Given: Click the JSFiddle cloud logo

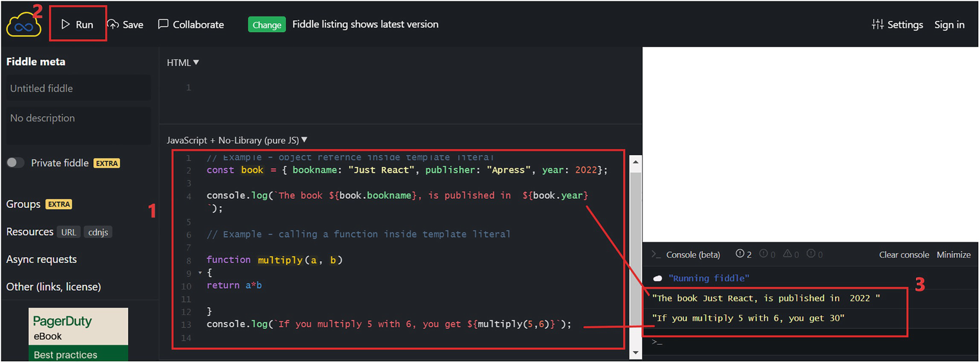Looking at the screenshot, I should (x=23, y=26).
